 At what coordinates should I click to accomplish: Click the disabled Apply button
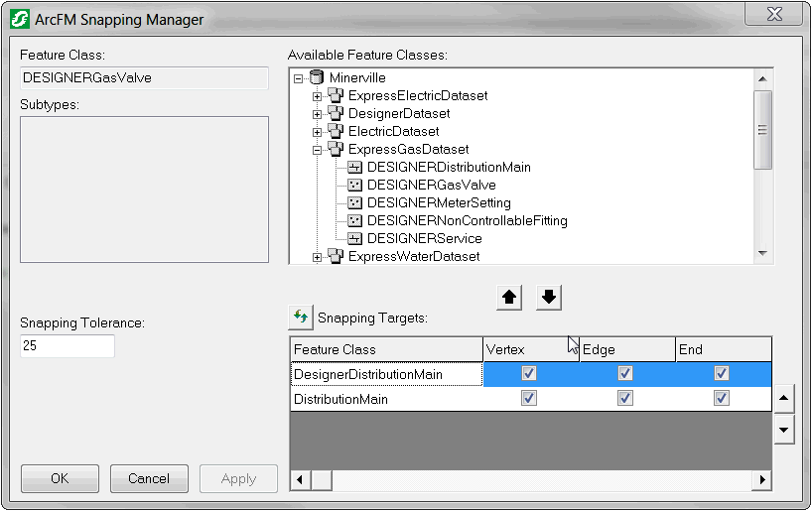coord(238,478)
